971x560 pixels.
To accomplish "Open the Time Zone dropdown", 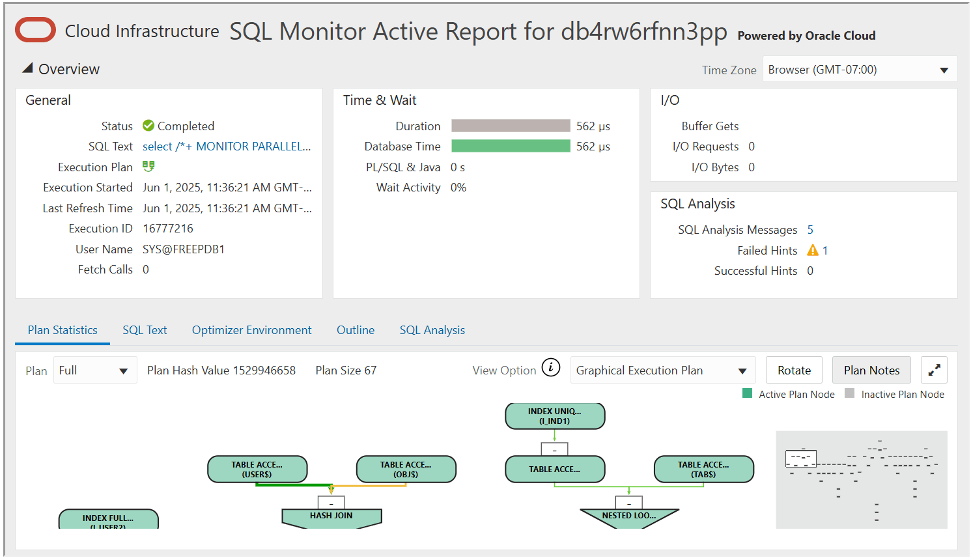I will click(859, 69).
